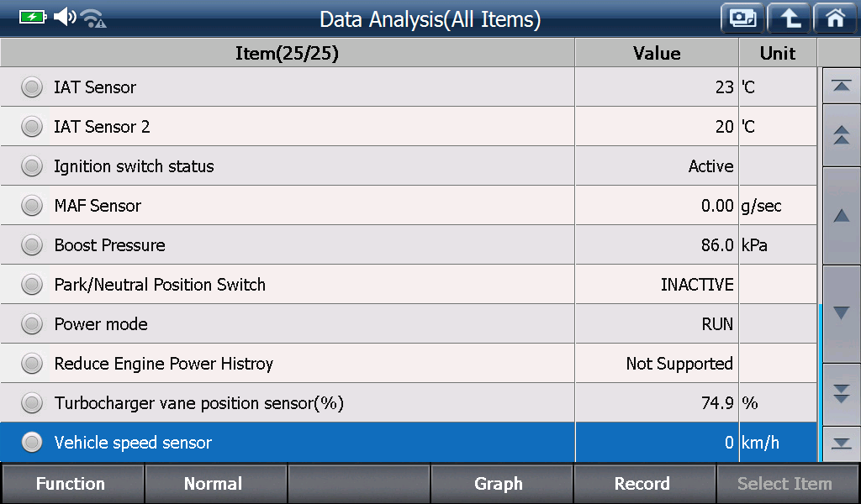Select the MAF Sensor radio button
Screen dimensions: 861x504
(32, 206)
